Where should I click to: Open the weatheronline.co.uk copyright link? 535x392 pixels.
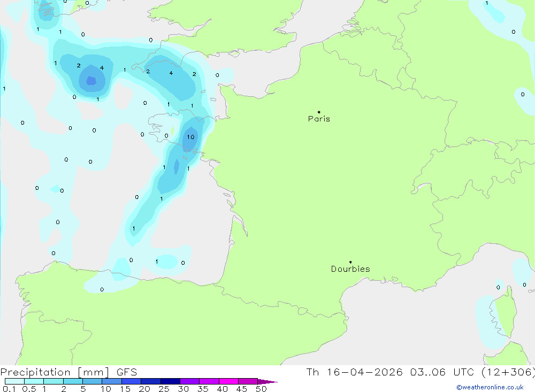[x=490, y=387]
